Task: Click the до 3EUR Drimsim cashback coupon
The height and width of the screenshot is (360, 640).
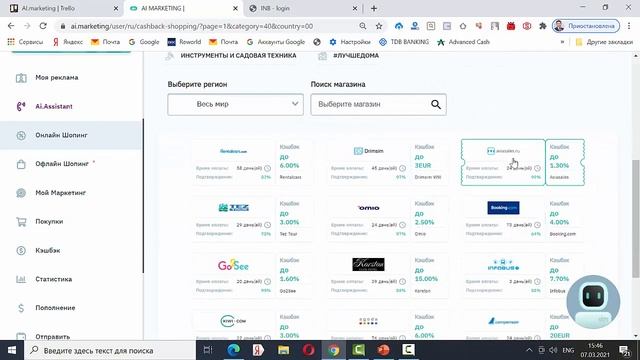Action: point(430,162)
